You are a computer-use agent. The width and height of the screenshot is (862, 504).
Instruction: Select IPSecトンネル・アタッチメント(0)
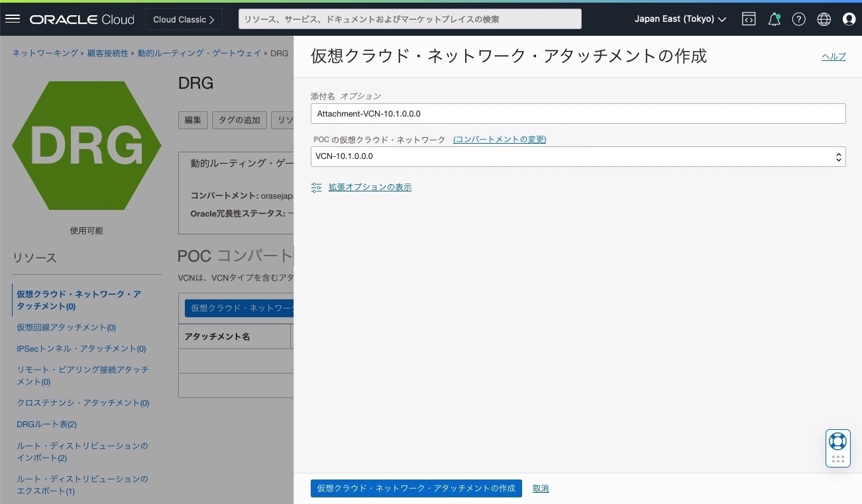tap(81, 348)
